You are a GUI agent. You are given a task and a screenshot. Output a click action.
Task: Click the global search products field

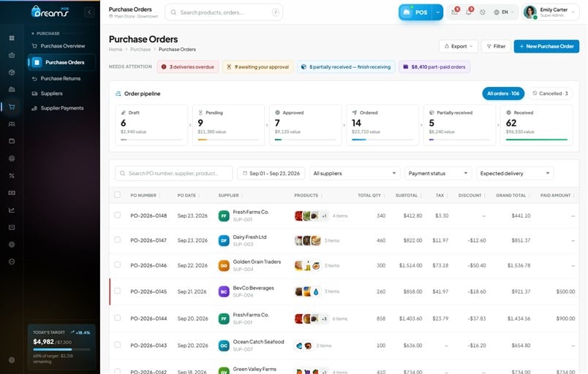(x=224, y=12)
